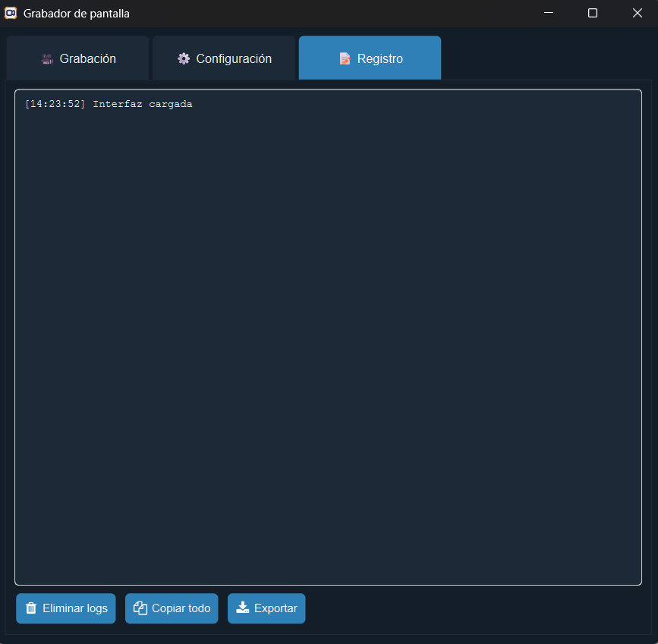This screenshot has height=644, width=658.
Task: Click the gear icon on the Configuración tab
Action: click(x=184, y=58)
